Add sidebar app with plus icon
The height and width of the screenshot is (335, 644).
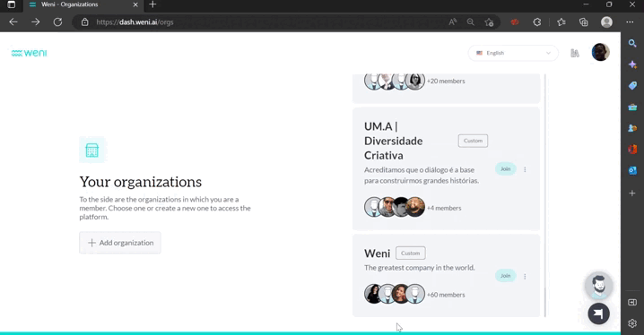click(632, 193)
